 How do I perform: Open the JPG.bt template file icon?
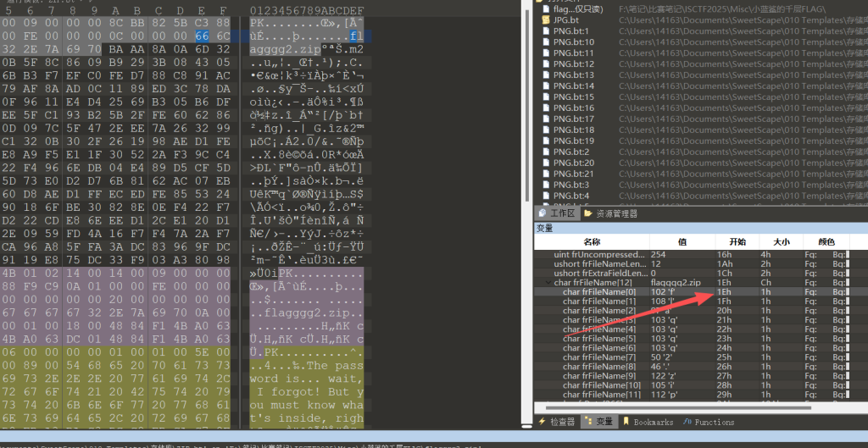[x=546, y=19]
